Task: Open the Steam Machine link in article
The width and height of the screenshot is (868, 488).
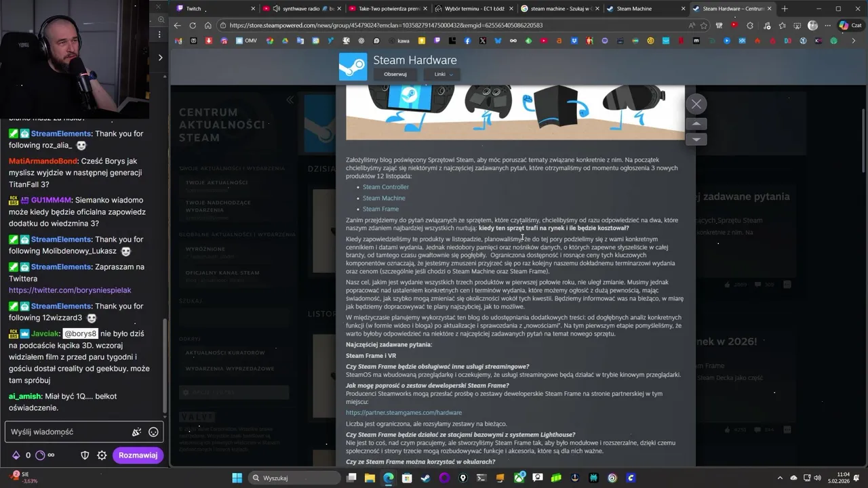Action: coord(384,198)
